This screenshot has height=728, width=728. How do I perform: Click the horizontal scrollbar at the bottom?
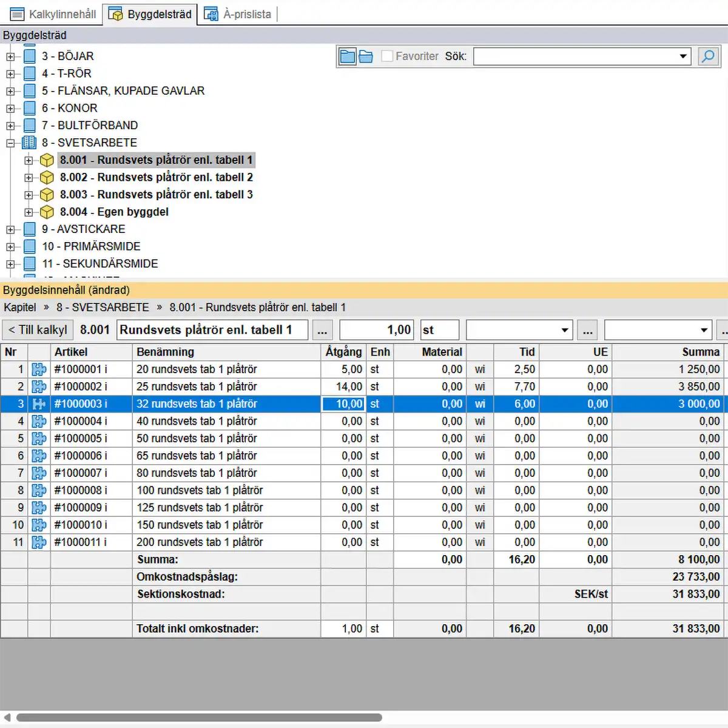tap(199, 718)
